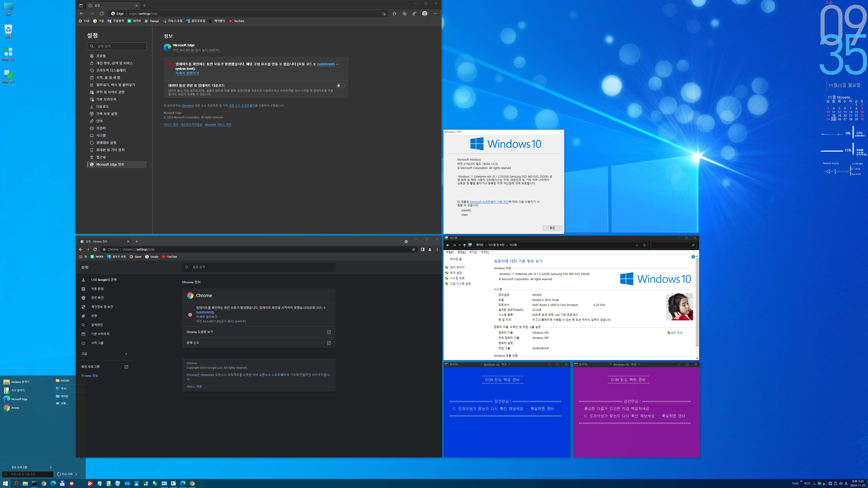Image resolution: width=868 pixels, height=488 pixels.
Task: Open DISM_복원 desktop shortcut
Action: click(8, 76)
